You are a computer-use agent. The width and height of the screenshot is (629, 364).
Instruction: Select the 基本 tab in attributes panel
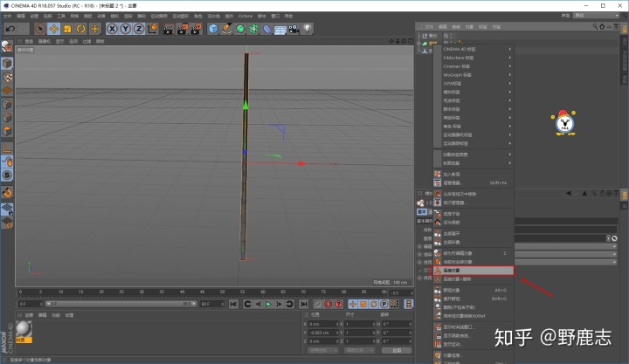(x=422, y=211)
